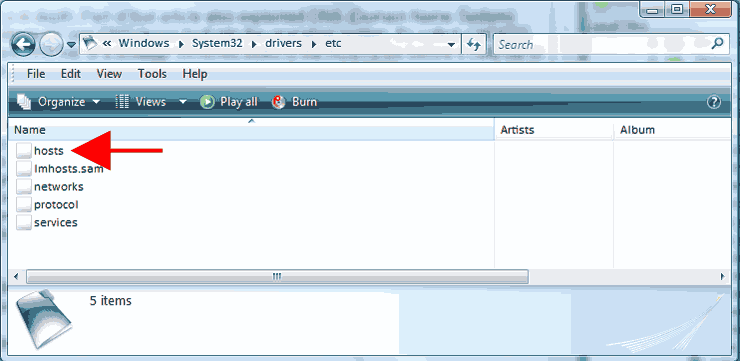This screenshot has width=740, height=361.
Task: Sort by the Name column header
Action: click(252, 130)
